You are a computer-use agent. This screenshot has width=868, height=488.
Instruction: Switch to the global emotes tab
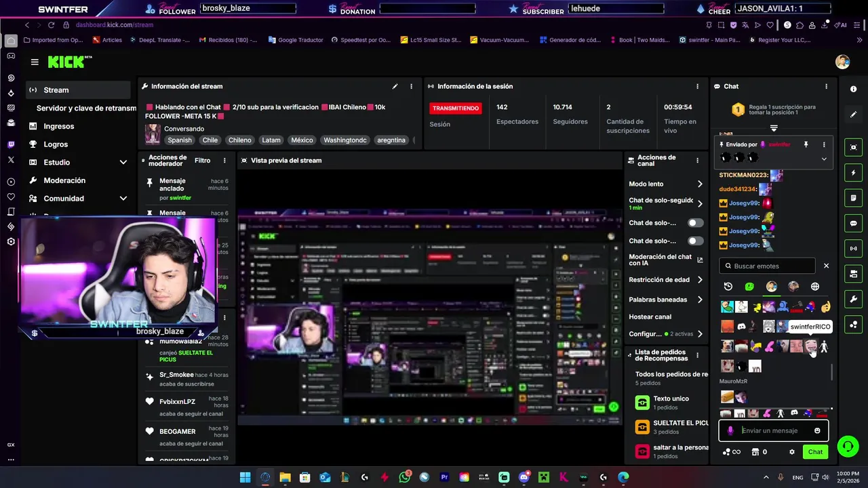815,287
